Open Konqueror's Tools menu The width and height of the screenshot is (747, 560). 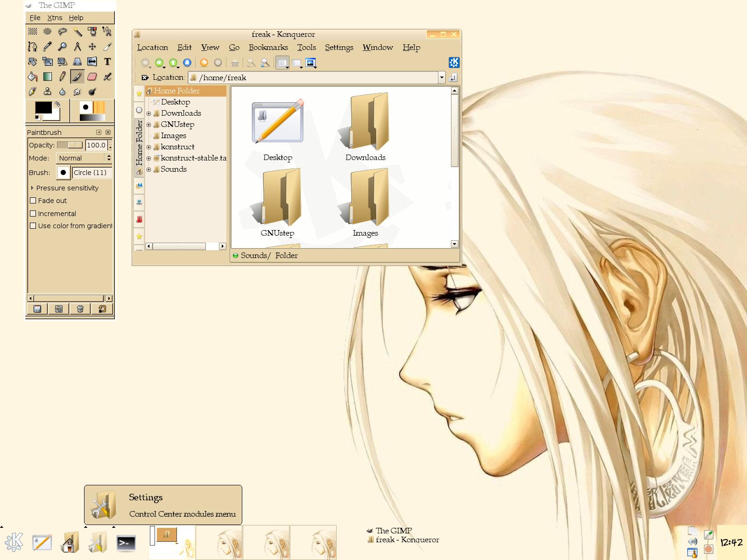tap(307, 47)
